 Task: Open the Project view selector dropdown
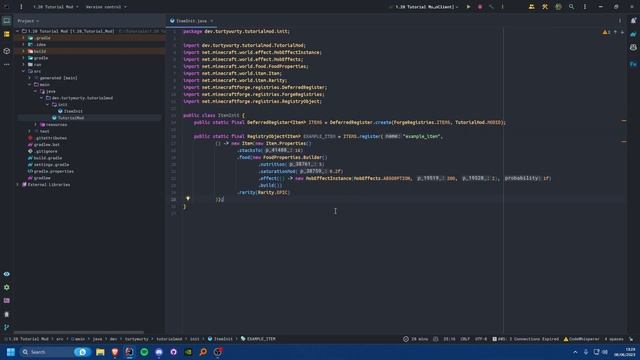point(28,21)
